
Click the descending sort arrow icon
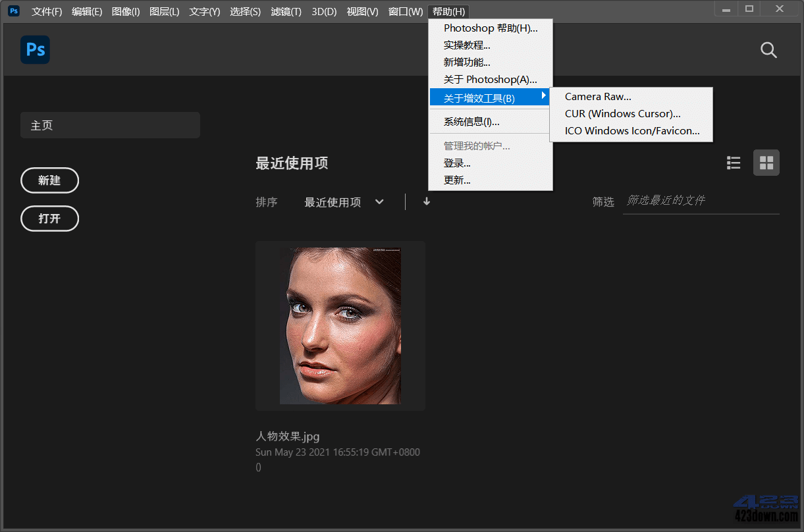pyautogui.click(x=426, y=201)
